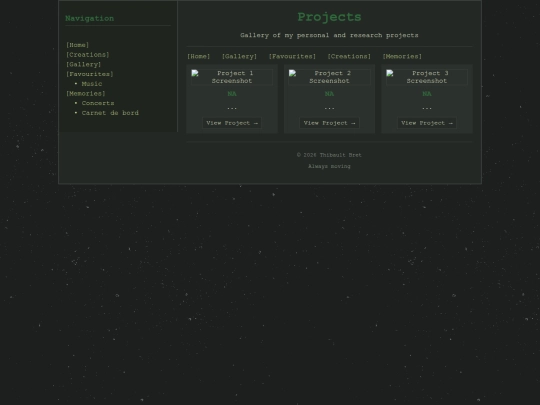Click the NA label on the Project 1 card
The width and height of the screenshot is (540, 405).
click(232, 94)
